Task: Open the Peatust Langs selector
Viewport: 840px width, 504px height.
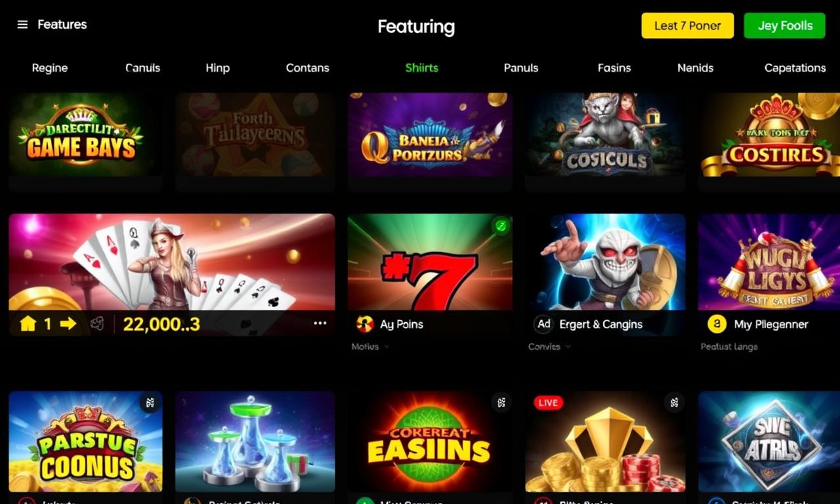Action: [729, 346]
